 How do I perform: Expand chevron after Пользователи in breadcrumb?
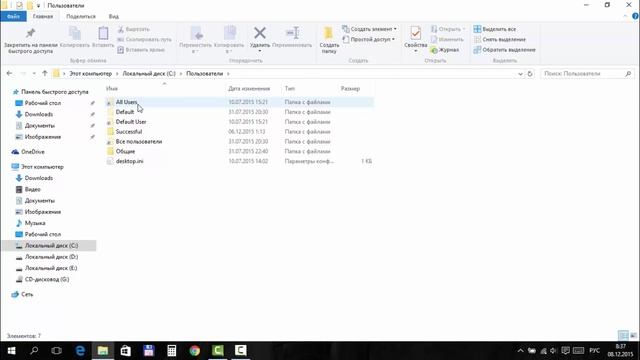click(228, 74)
